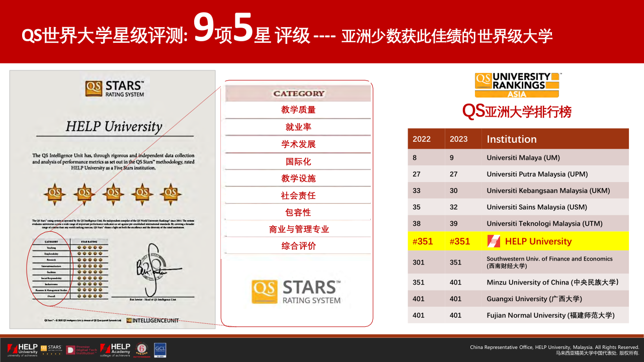The width and height of the screenshot is (644, 362).
Task: Select the 国际化 category row
Action: (298, 162)
